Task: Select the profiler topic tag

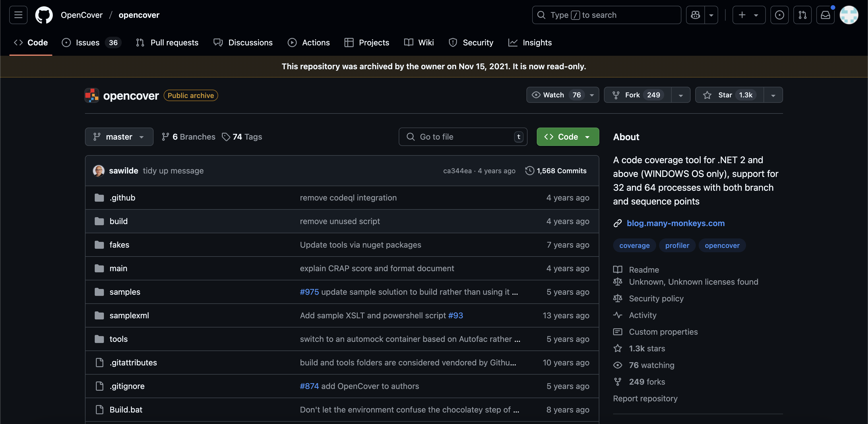Action: pyautogui.click(x=677, y=246)
